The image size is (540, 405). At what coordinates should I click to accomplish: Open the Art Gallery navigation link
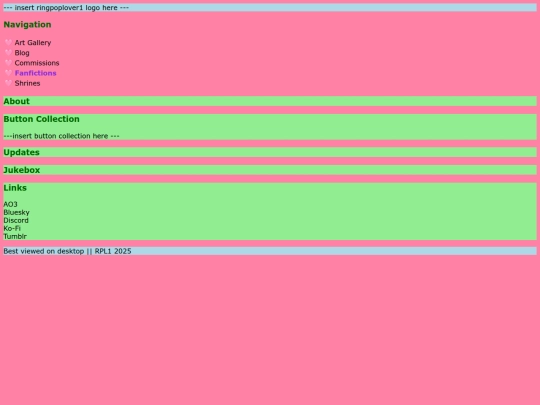click(x=33, y=43)
